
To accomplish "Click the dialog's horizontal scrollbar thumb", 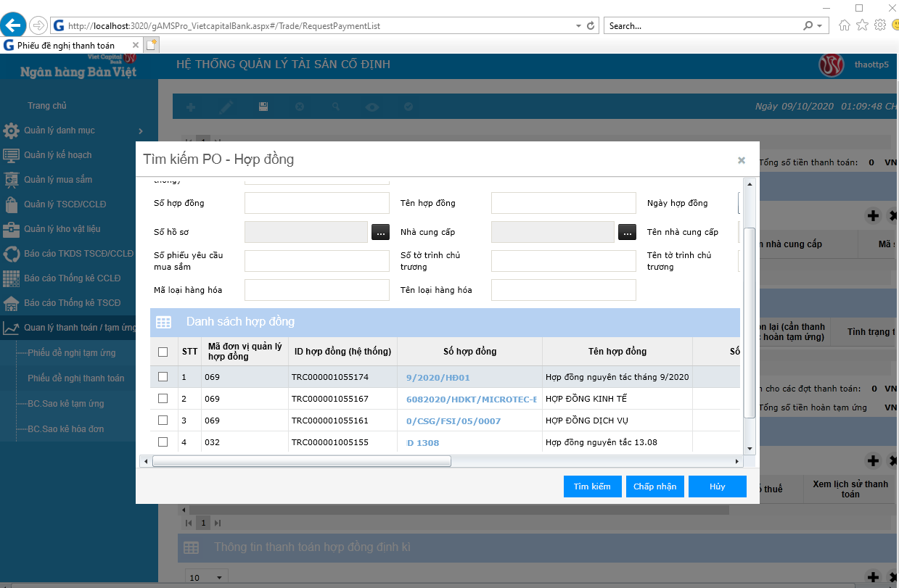I will pyautogui.click(x=302, y=461).
